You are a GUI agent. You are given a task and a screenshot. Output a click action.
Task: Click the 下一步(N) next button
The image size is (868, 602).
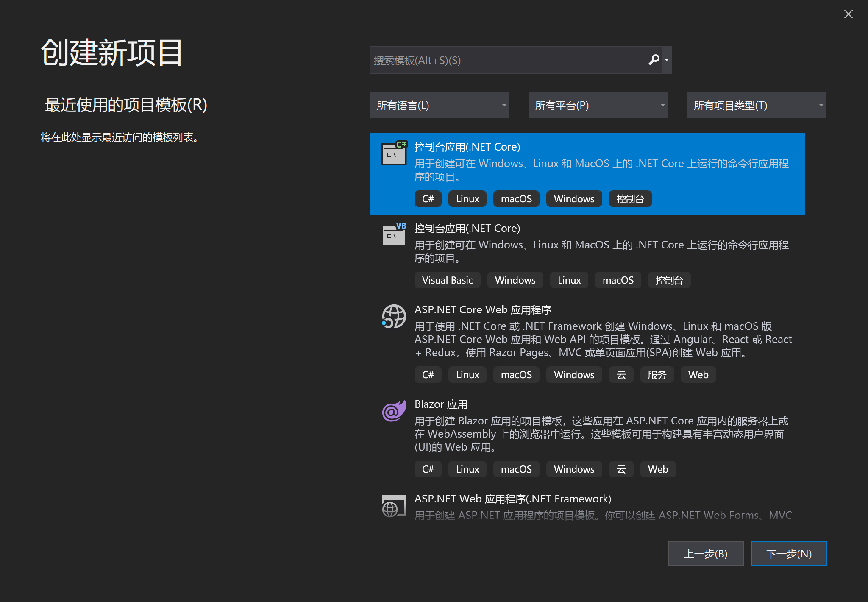click(789, 554)
